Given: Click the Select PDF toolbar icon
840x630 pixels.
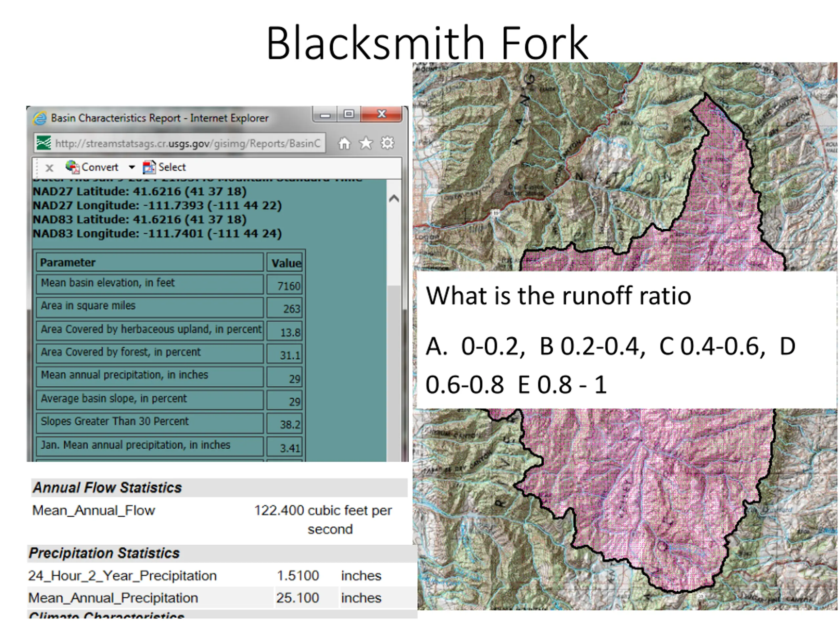Looking at the screenshot, I should [149, 167].
